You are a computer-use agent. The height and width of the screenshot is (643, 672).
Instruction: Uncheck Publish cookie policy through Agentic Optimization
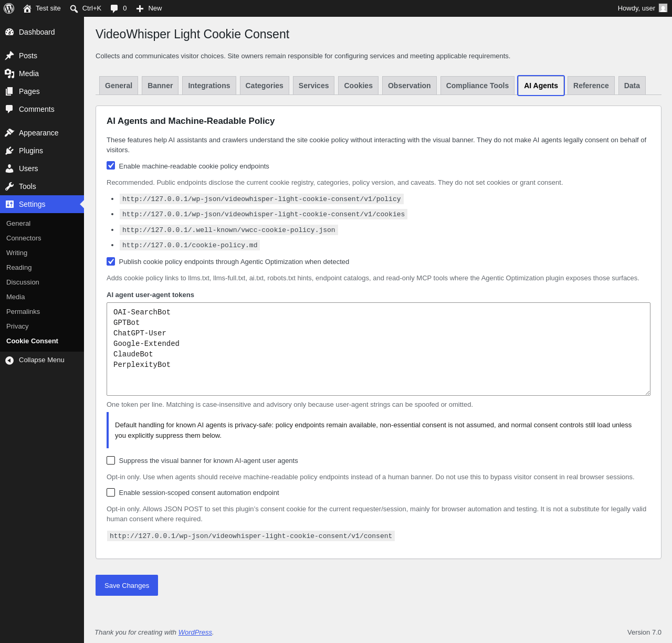111,261
